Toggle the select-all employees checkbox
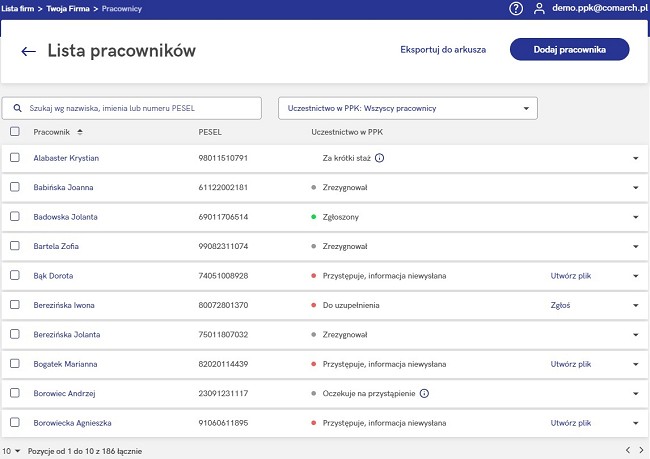This screenshot has height=459, width=650. pos(15,131)
